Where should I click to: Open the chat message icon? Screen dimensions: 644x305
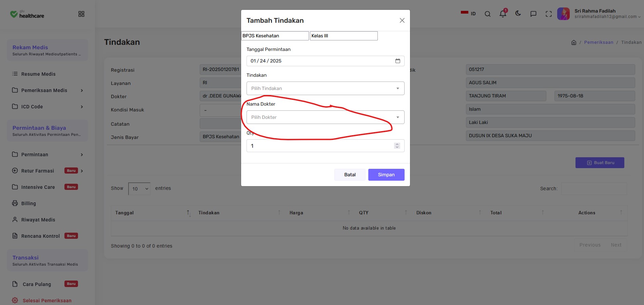(x=533, y=14)
